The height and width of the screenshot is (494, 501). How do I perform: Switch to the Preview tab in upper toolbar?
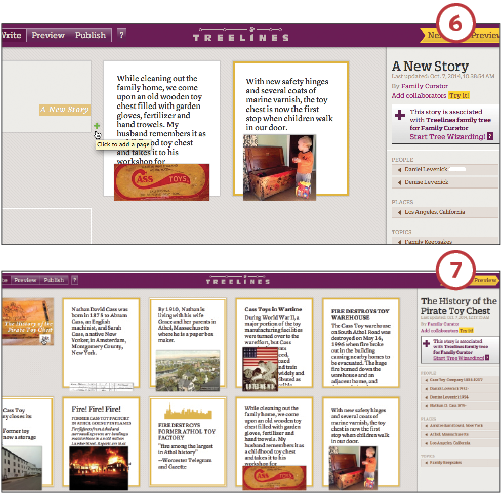point(48,35)
